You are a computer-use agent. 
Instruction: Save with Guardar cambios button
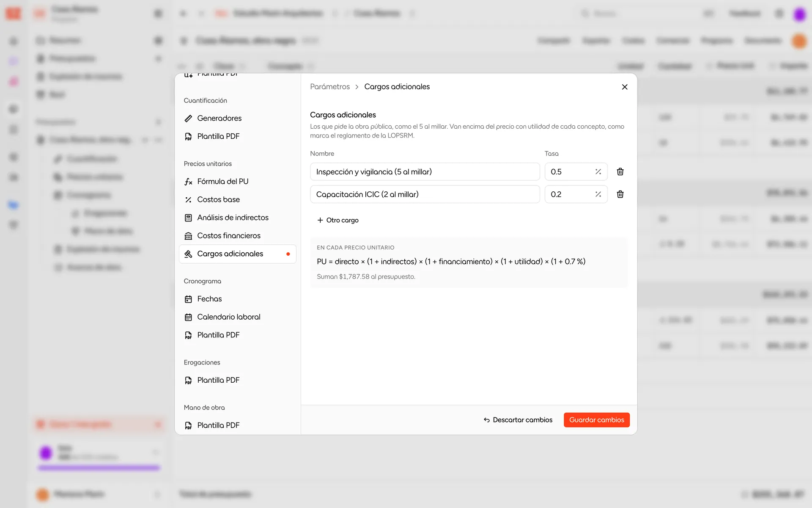[596, 420]
